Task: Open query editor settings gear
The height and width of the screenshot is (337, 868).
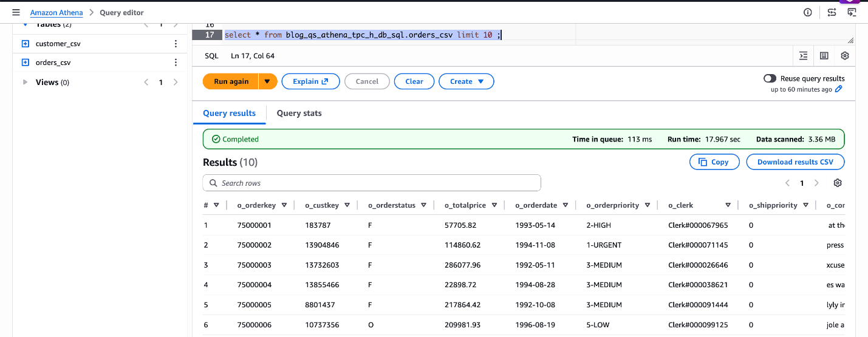Action: pyautogui.click(x=845, y=56)
